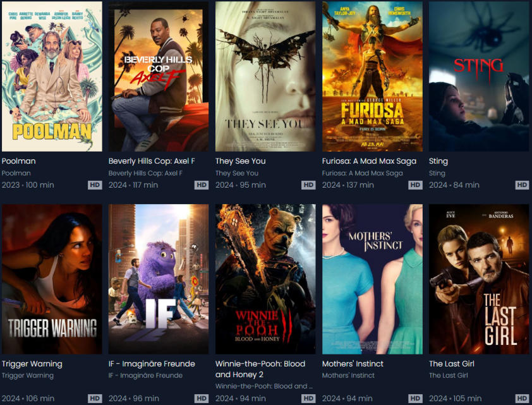532x405 pixels.
Task: Click the HD badge for They See You
Action: click(x=308, y=185)
